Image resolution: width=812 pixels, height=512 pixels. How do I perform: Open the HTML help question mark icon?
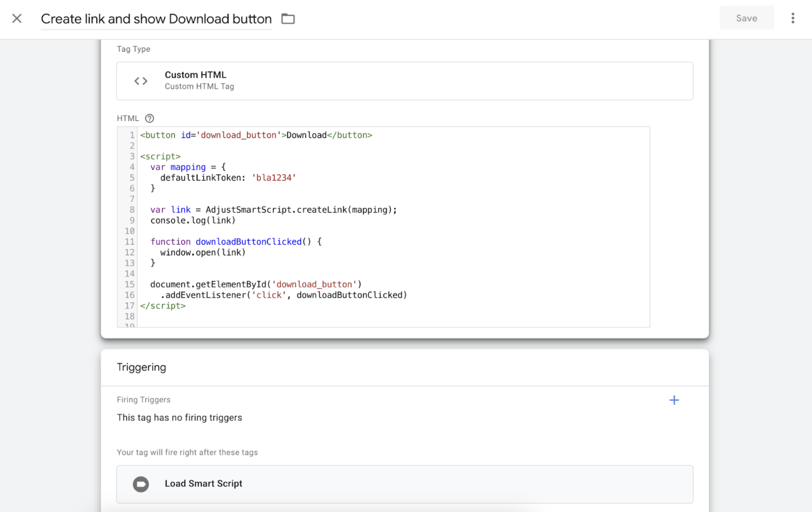click(150, 118)
